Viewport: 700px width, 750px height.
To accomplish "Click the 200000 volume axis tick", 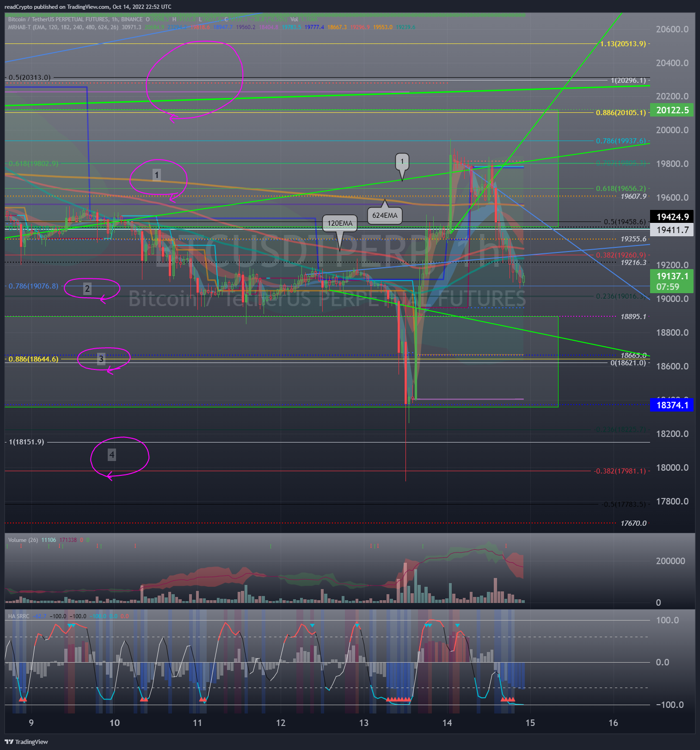I will [x=670, y=561].
